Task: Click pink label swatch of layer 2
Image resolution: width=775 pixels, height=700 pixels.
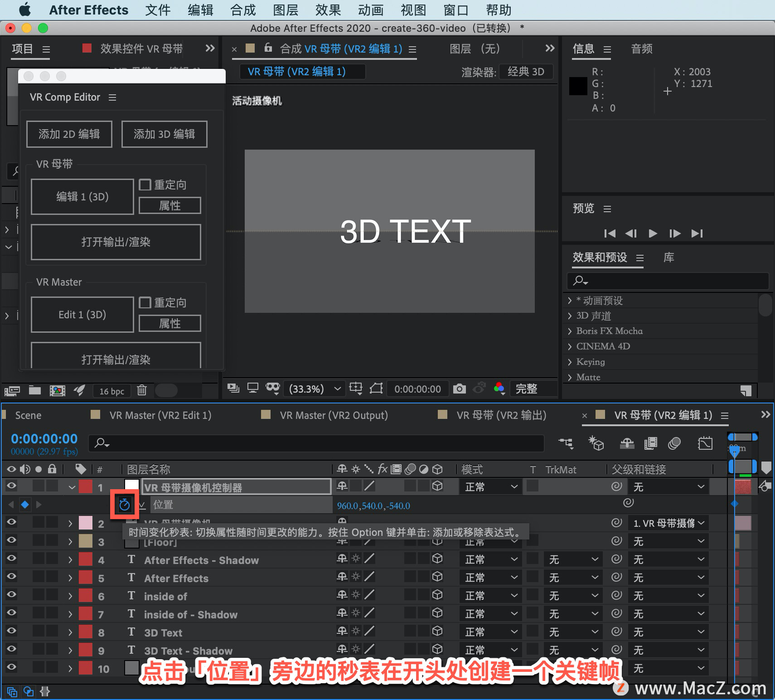Action: (86, 523)
